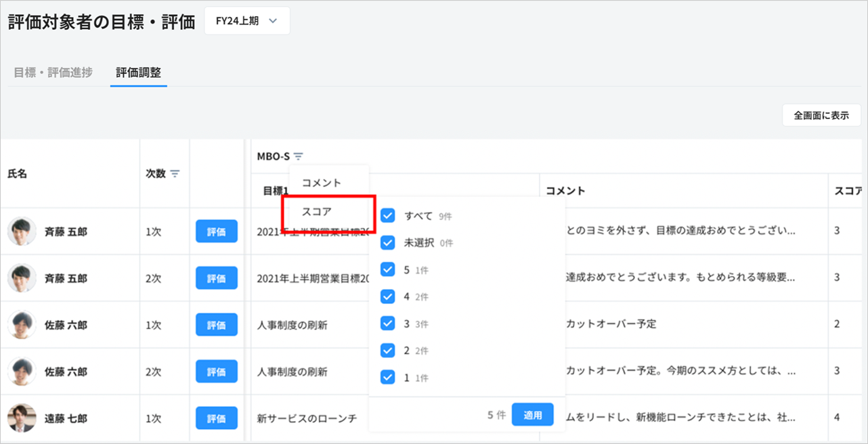Click 評価 button for 斉藤 五郎 1次
The height and width of the screenshot is (444, 868).
click(217, 231)
